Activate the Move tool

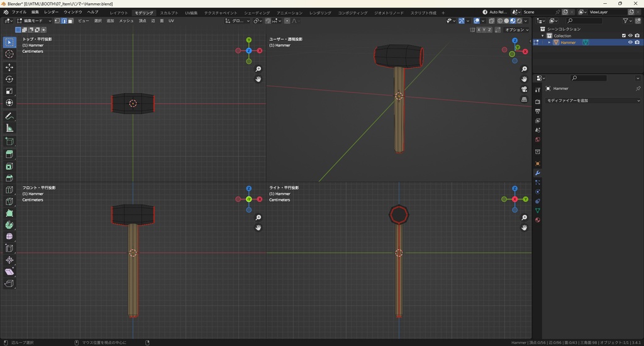click(x=9, y=67)
